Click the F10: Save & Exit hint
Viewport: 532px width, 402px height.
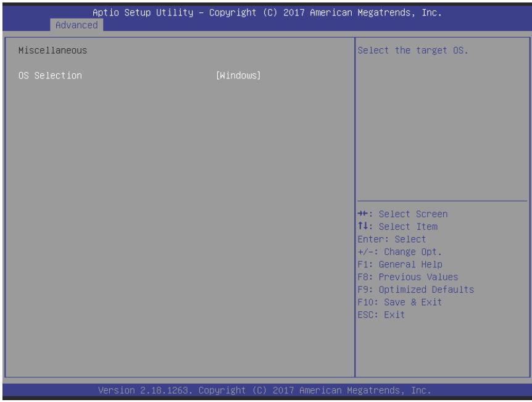click(400, 302)
